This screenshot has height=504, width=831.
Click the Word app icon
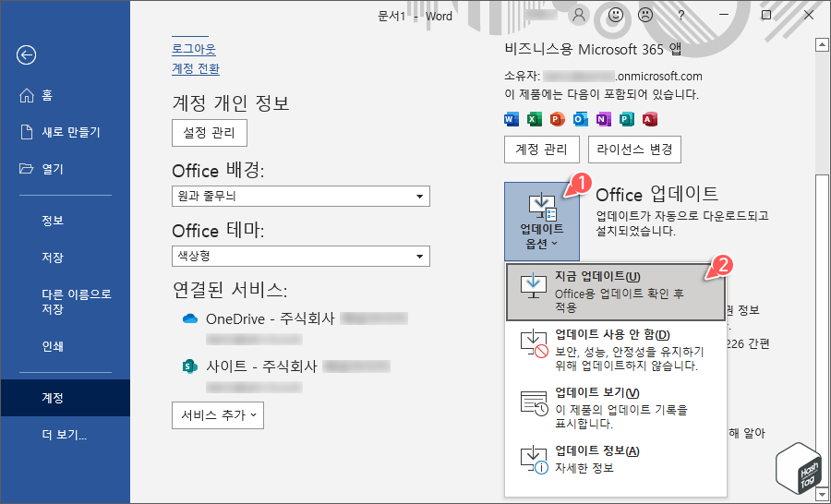[512, 119]
